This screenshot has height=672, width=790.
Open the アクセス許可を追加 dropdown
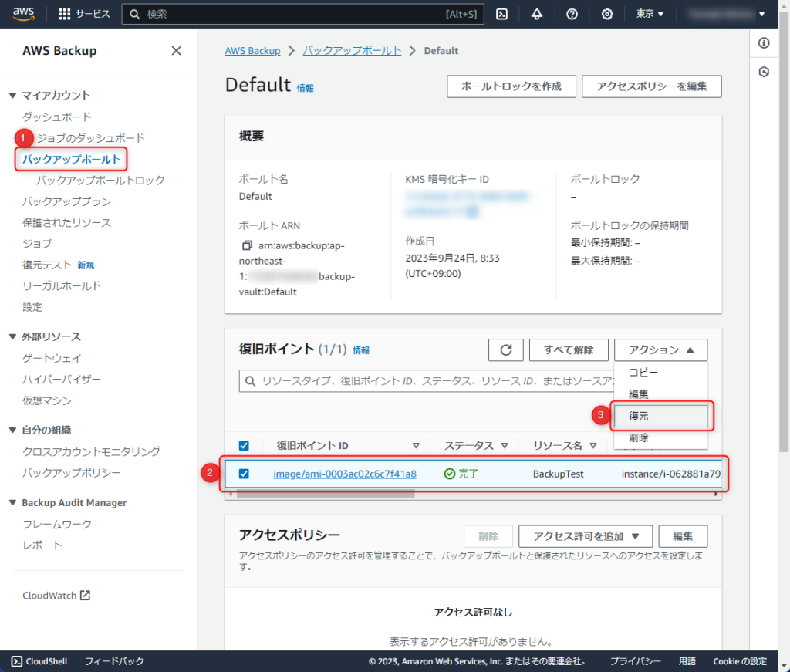click(586, 536)
